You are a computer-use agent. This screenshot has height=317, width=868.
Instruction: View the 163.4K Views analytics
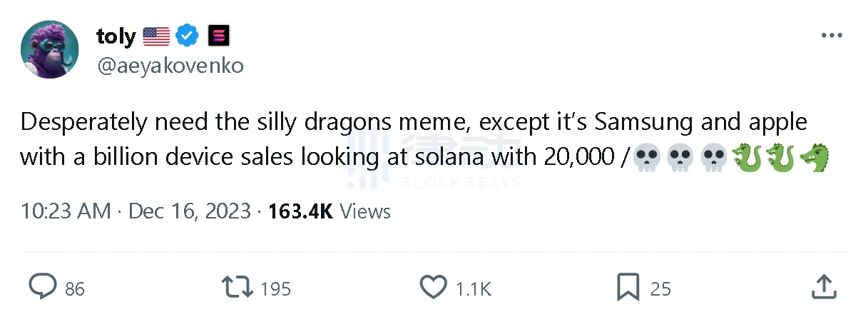(330, 211)
